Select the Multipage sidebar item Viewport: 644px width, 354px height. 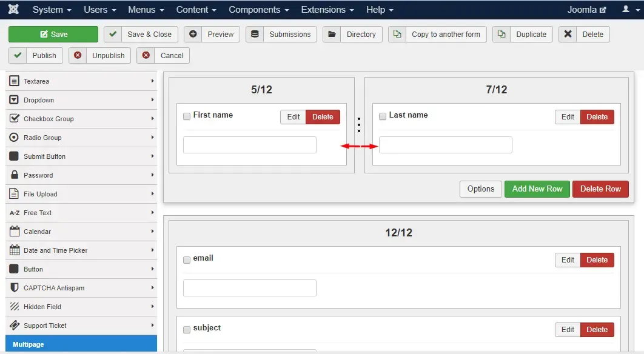pyautogui.click(x=81, y=344)
